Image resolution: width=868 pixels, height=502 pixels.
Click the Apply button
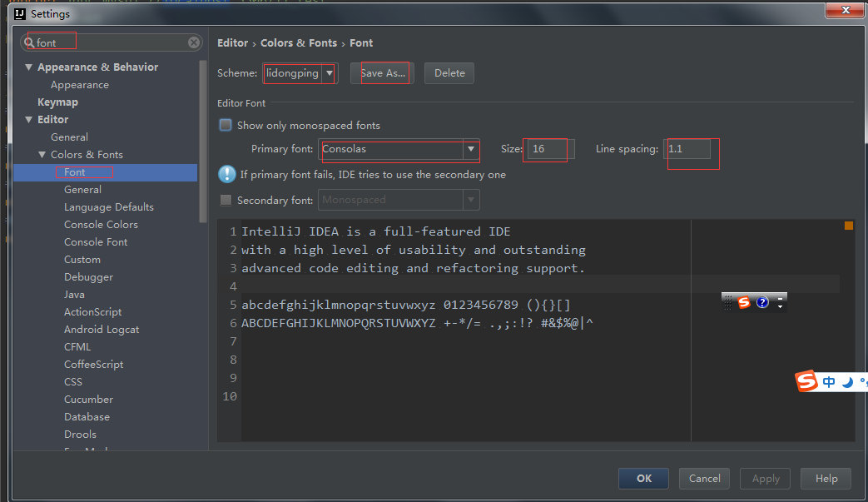click(765, 478)
